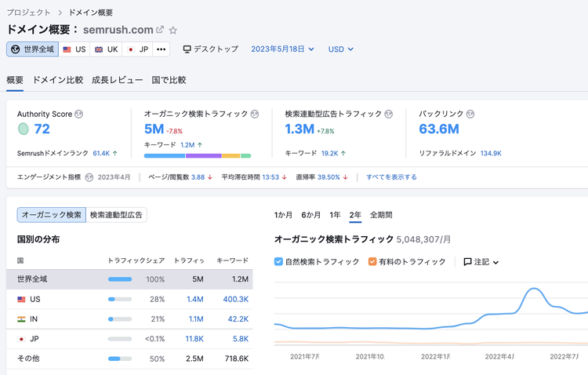Click ページ/閲覧数 value 3.88
The height and width of the screenshot is (375, 588).
(198, 177)
